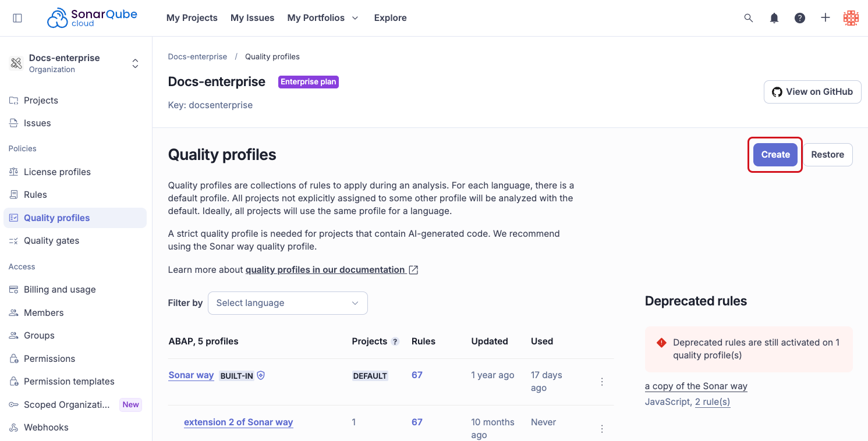Click the Docs-enterprise organization icon
Image resolution: width=868 pixels, height=441 pixels.
coord(16,63)
